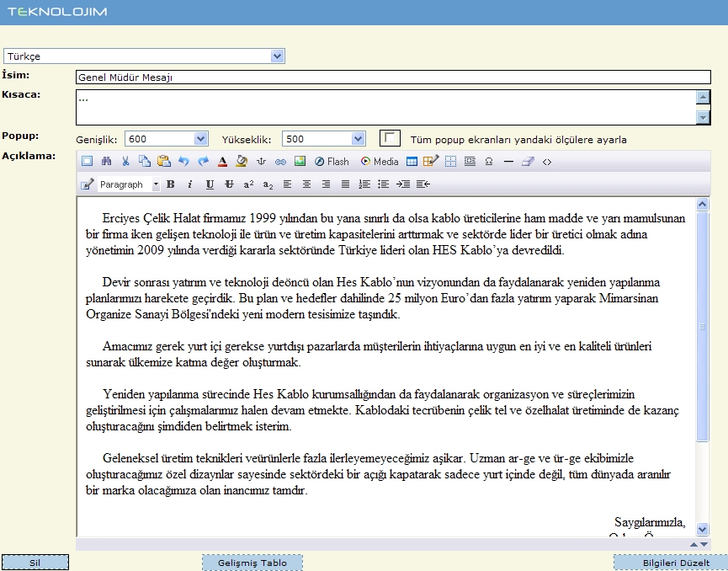
Task: Copy selection using the copy icon
Action: pyautogui.click(x=145, y=161)
